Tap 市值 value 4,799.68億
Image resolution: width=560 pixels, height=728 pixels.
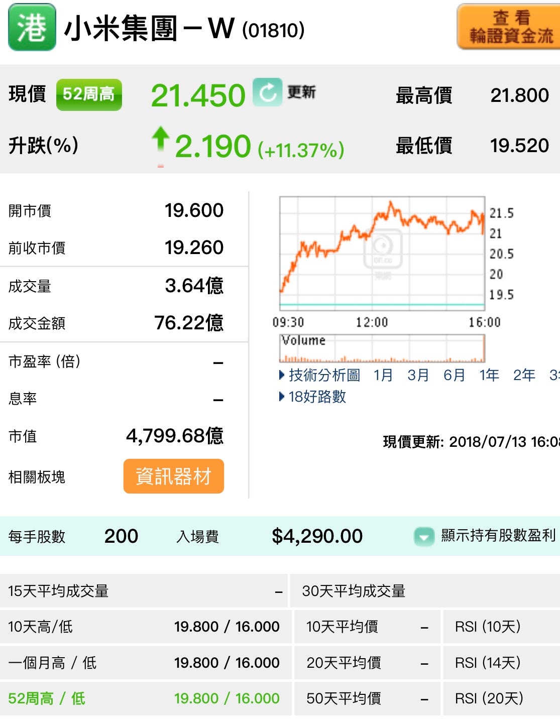point(175,436)
